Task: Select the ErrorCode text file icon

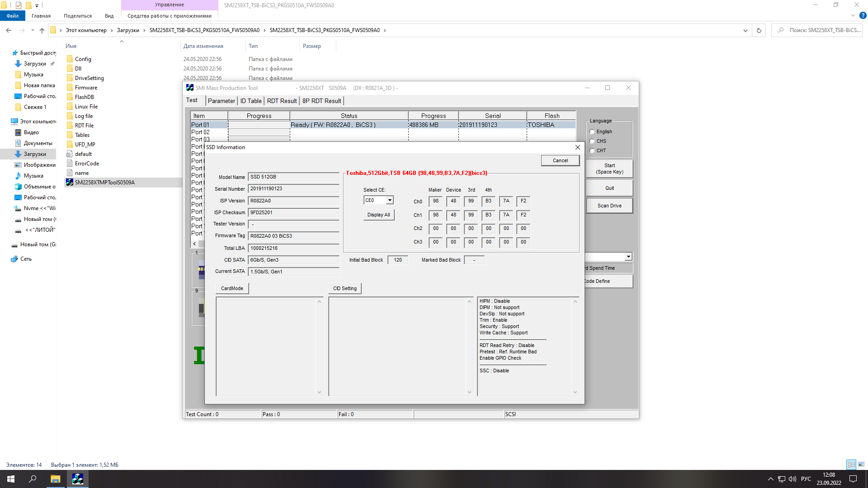Action: (x=70, y=164)
